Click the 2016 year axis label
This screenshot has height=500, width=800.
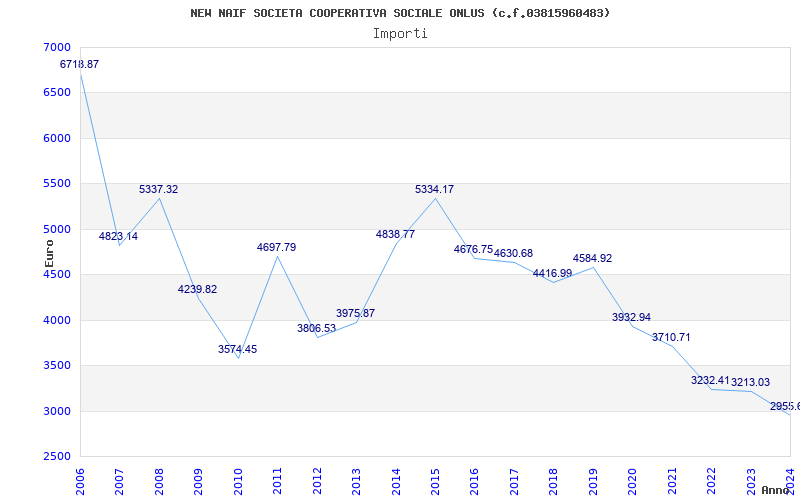point(474,482)
